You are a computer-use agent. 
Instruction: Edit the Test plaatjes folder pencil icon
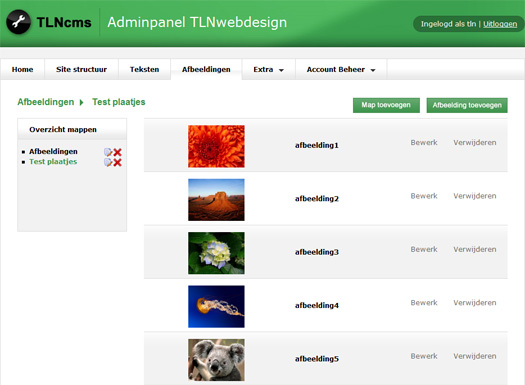click(x=108, y=162)
